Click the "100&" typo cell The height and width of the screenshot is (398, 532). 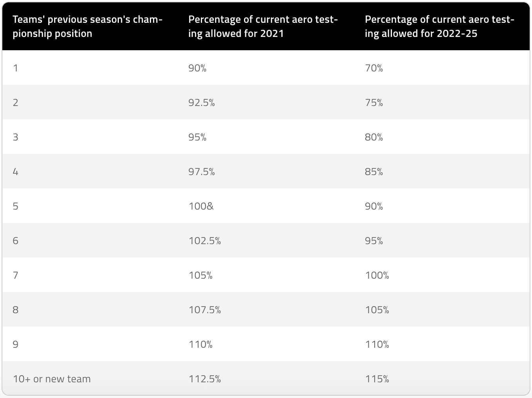click(201, 206)
